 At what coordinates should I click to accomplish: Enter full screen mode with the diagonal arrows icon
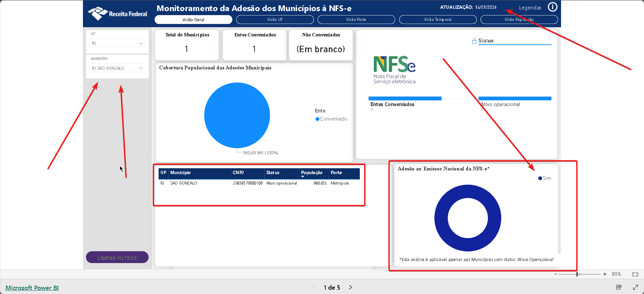(x=635, y=287)
